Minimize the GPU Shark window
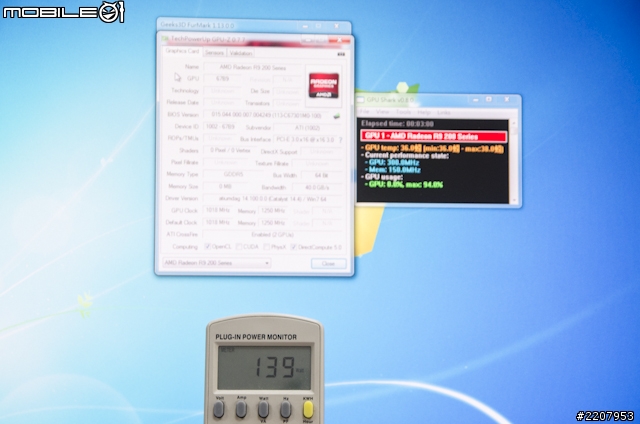Viewport: 640px width, 424px height. (x=475, y=100)
